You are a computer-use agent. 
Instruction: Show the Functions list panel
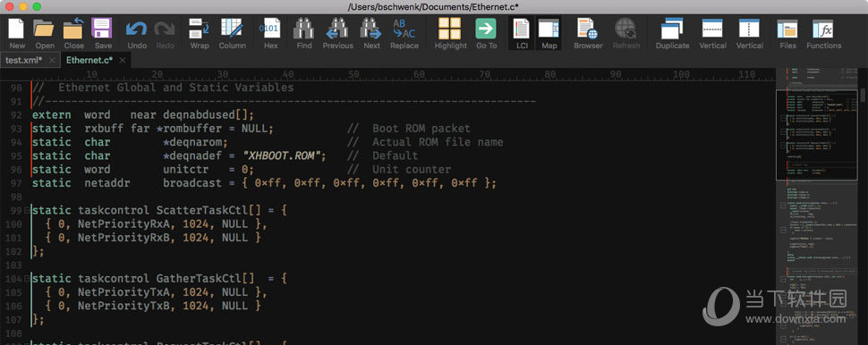pyautogui.click(x=824, y=33)
